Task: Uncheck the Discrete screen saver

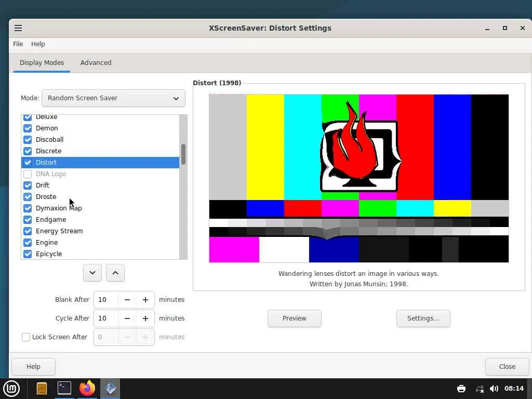Action: tap(28, 151)
